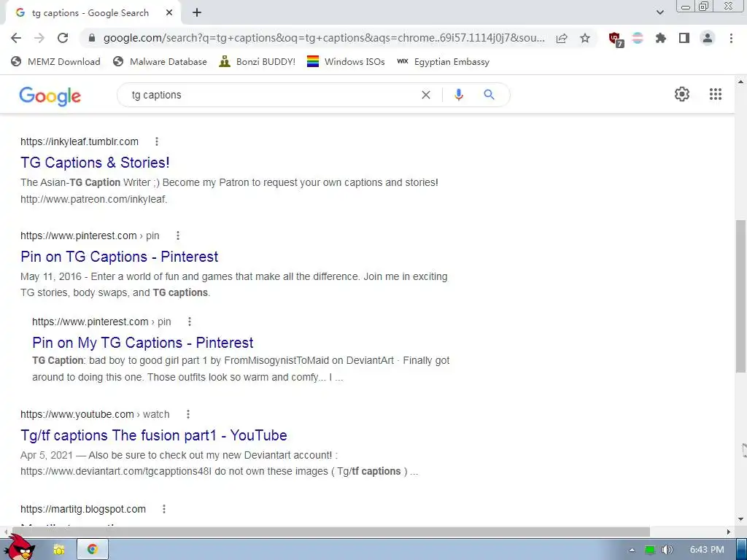Image resolution: width=747 pixels, height=560 pixels.
Task: Click the https://martitg.blogspot.com URL text
Action: coord(83,509)
